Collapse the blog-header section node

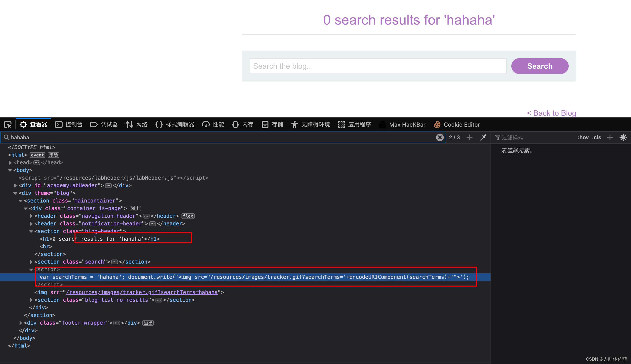pos(31,231)
